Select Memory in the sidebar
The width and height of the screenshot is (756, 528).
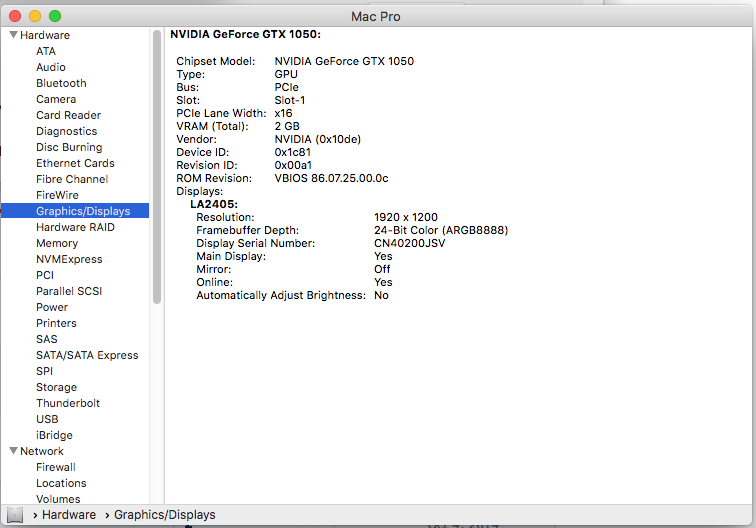pos(57,243)
